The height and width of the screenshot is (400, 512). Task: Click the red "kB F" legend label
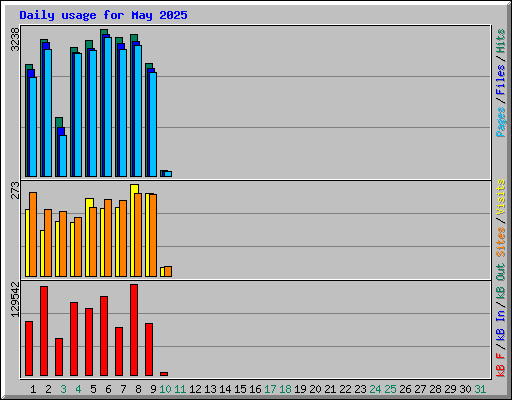501,365
